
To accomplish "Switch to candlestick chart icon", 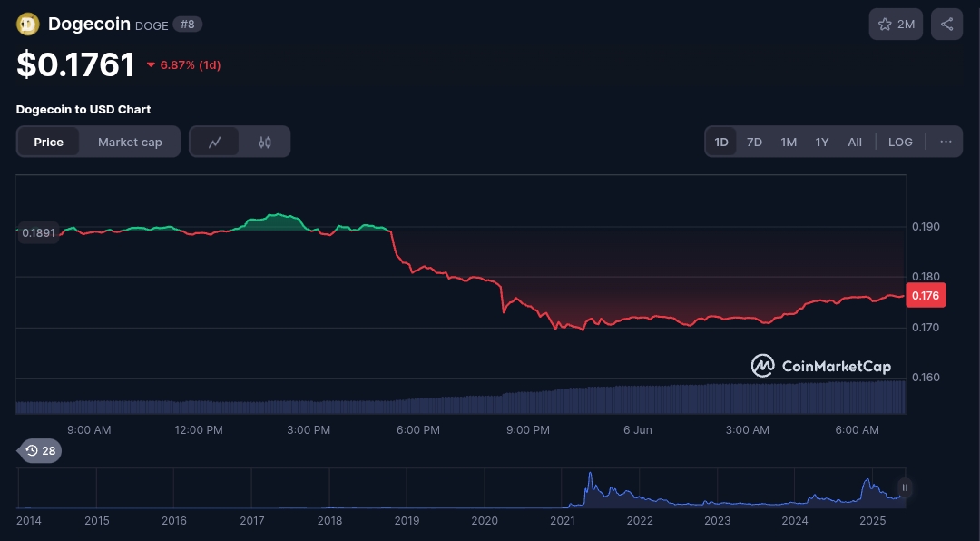I will tap(265, 142).
